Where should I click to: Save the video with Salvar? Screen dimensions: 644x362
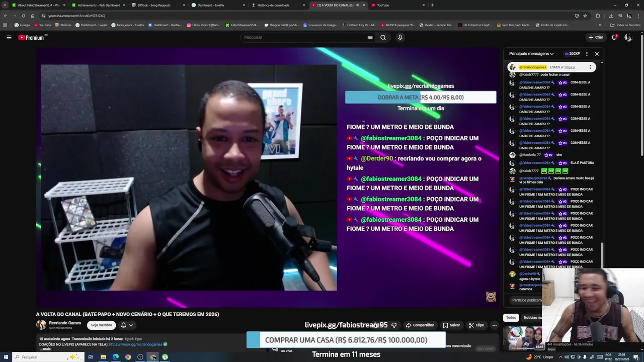coord(451,325)
